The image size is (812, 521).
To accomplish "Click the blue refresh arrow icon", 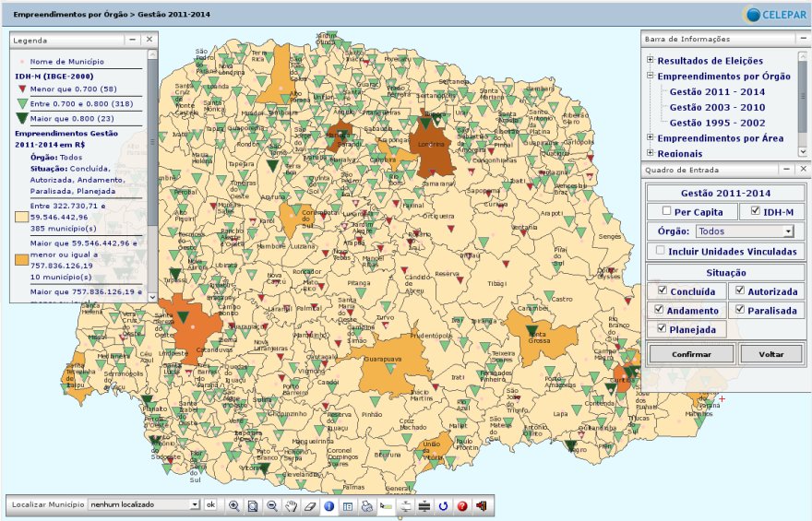I will pos(443,505).
